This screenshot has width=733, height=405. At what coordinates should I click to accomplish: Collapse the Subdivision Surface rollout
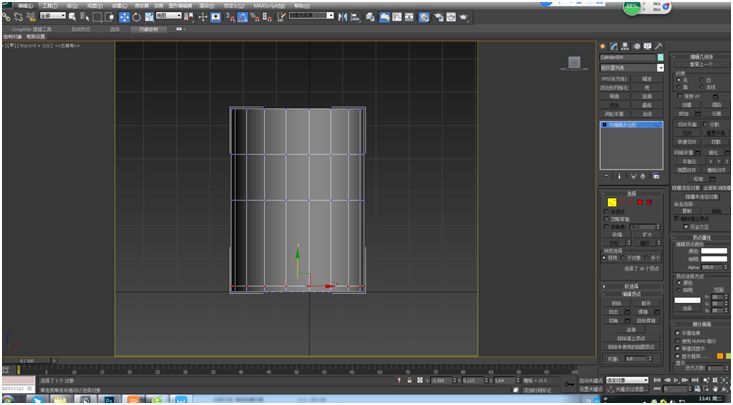701,324
